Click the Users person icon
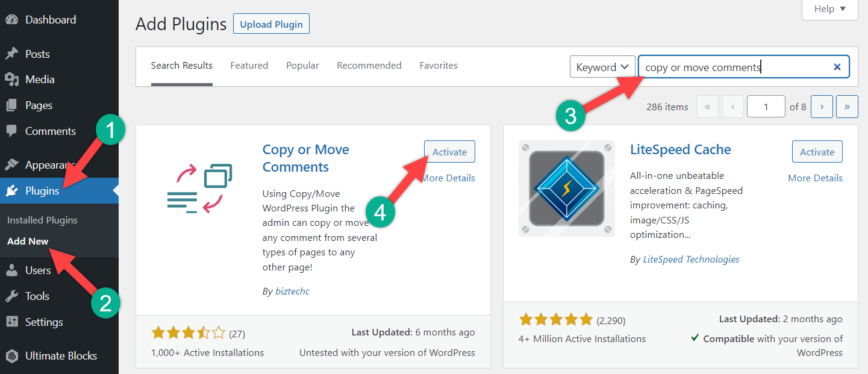Screen dimensions: 868x374 (x=11, y=270)
